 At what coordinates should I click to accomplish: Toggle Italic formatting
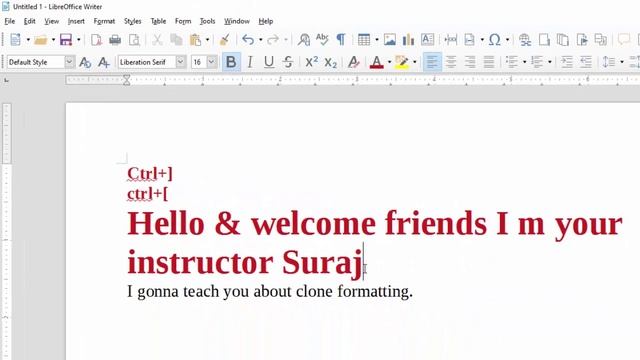click(x=250, y=62)
